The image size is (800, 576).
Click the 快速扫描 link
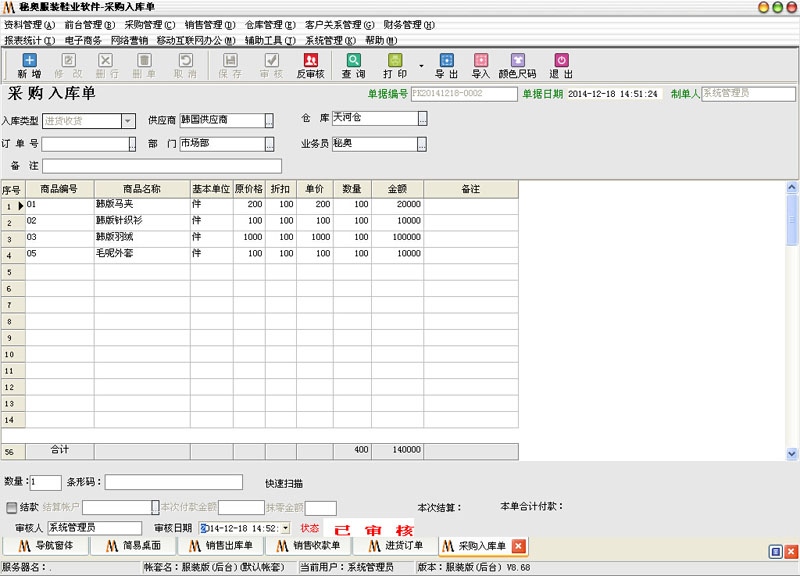284,484
